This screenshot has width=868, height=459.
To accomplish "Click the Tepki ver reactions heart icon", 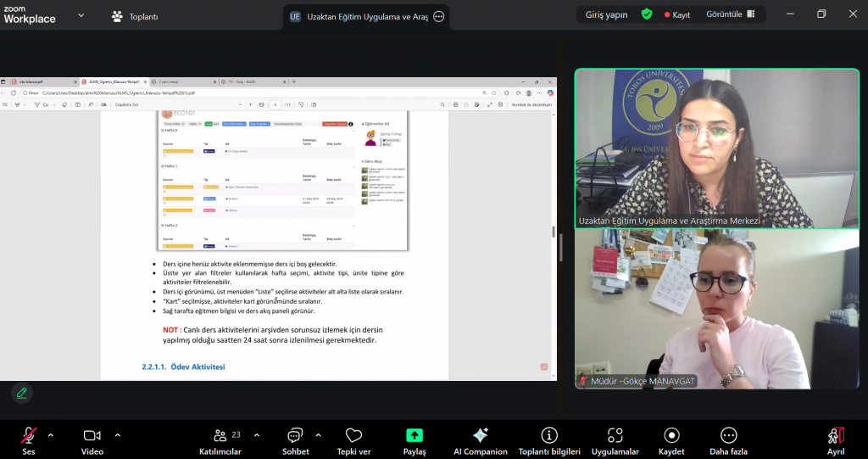I will [x=353, y=436].
